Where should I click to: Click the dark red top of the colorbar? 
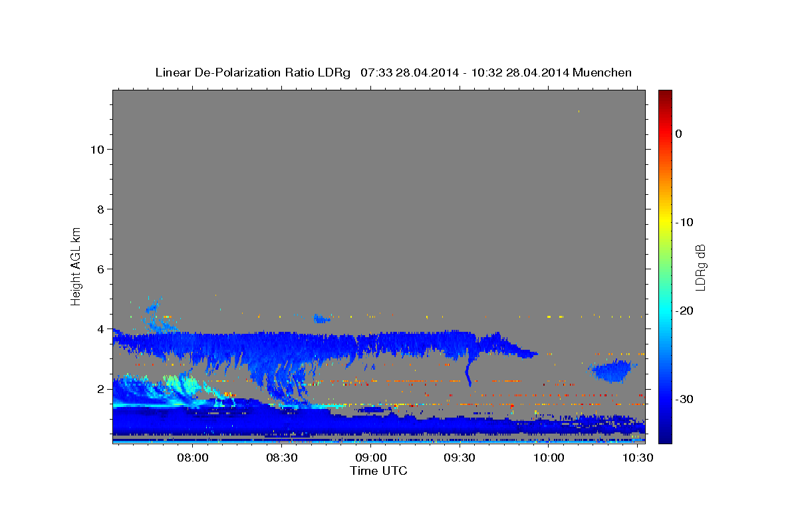tap(665, 95)
